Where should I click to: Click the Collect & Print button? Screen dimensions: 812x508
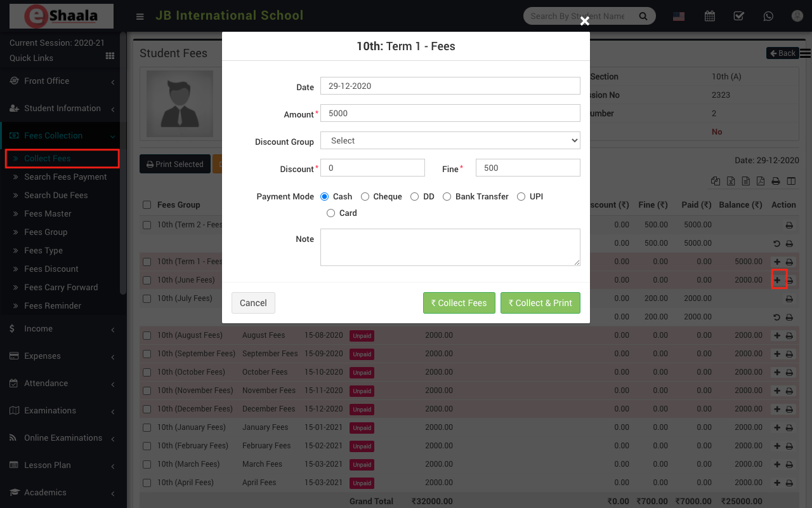pyautogui.click(x=540, y=303)
